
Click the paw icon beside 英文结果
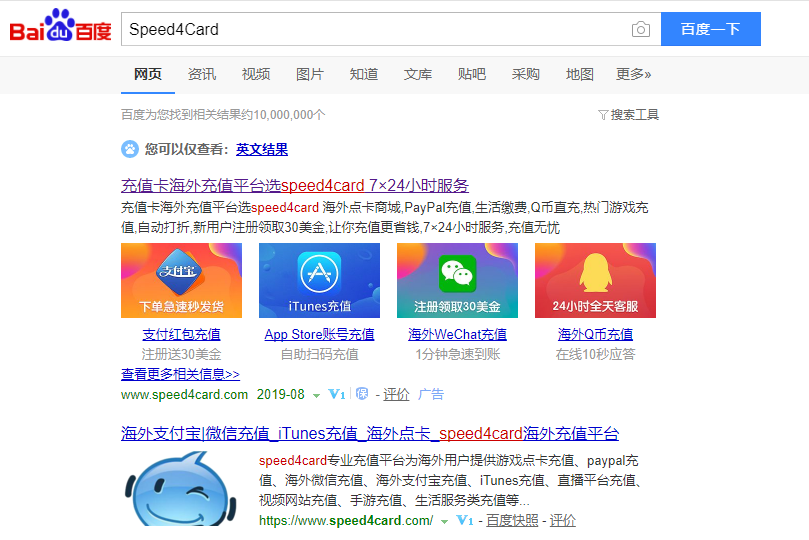[130, 149]
